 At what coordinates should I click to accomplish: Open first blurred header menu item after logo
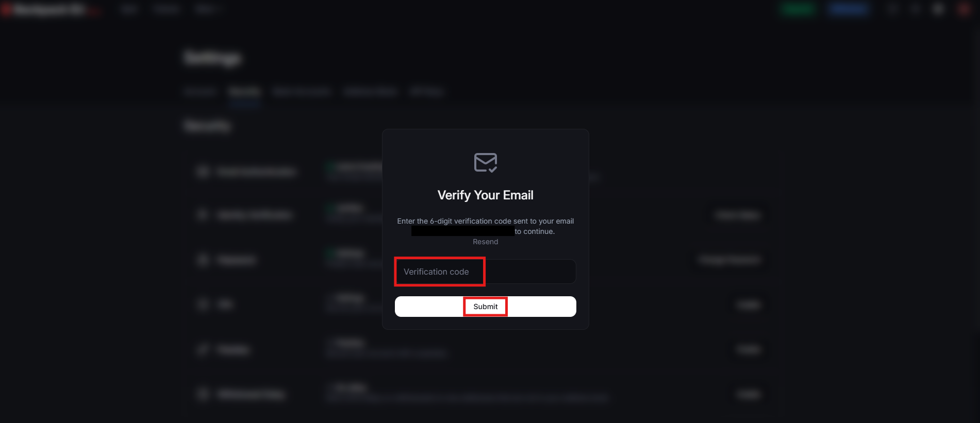pyautogui.click(x=129, y=9)
